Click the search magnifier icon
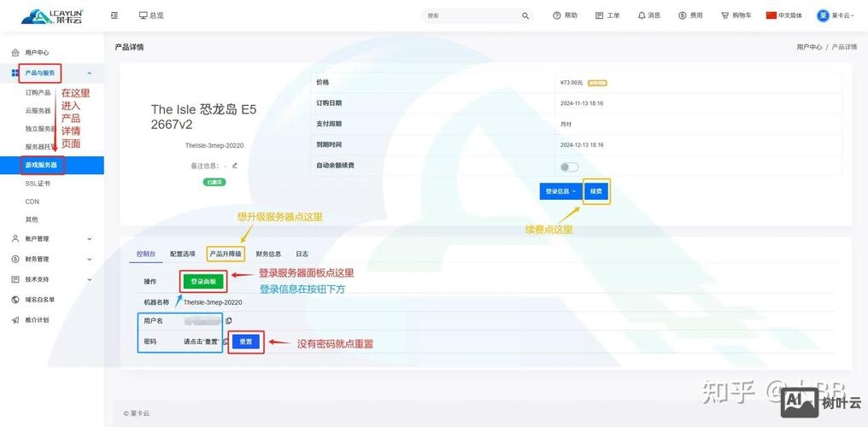Image resolution: width=868 pixels, height=427 pixels. [525, 15]
